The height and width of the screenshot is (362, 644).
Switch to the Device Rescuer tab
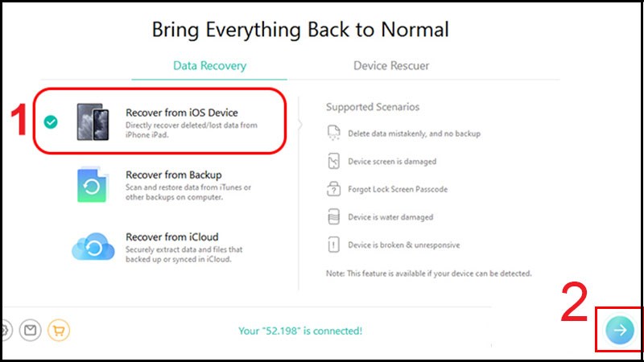[391, 66]
